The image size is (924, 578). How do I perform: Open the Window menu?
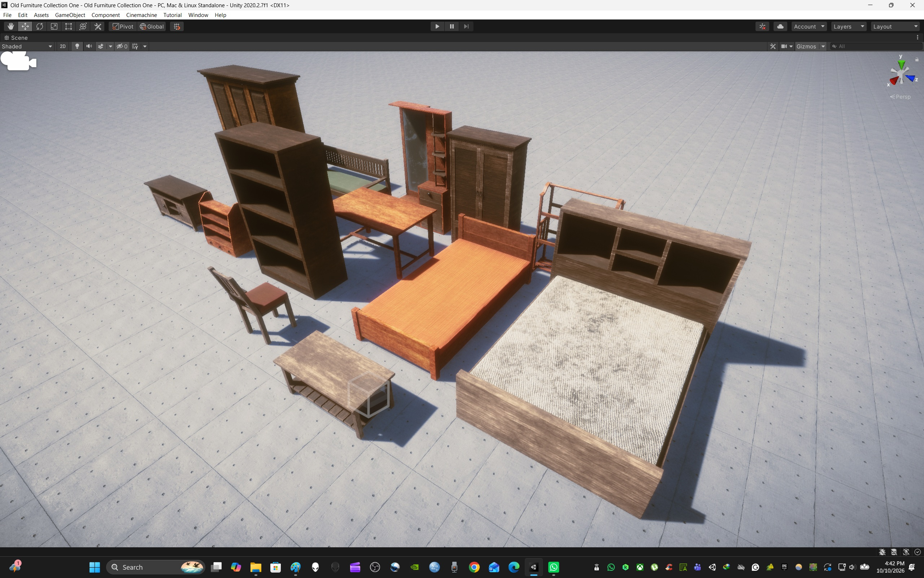coord(198,15)
